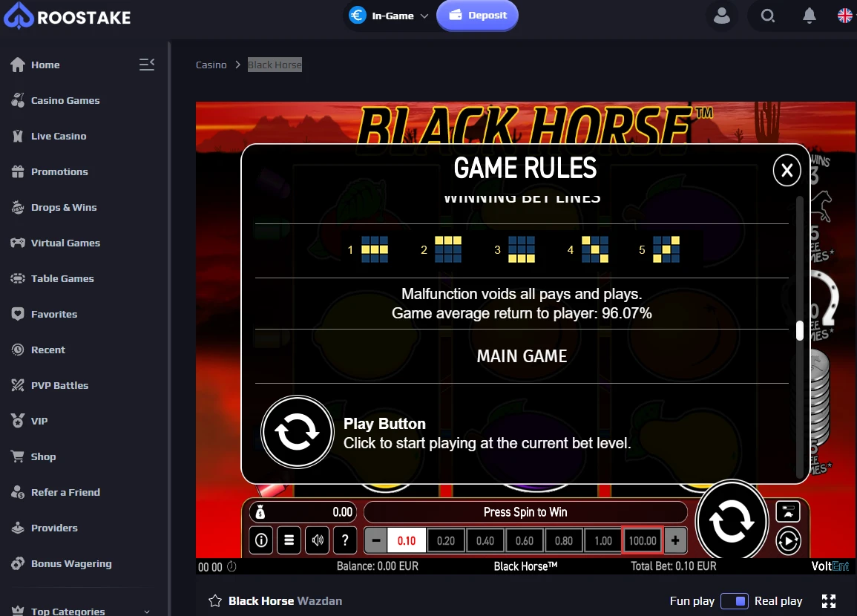
Task: Click the Game Rules scrollbar thumb
Action: 800,330
